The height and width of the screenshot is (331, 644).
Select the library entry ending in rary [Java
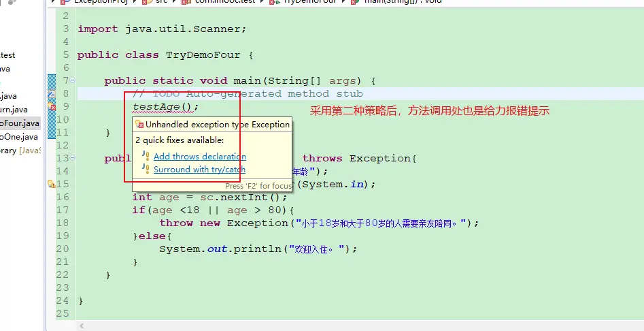pyautogui.click(x=20, y=151)
